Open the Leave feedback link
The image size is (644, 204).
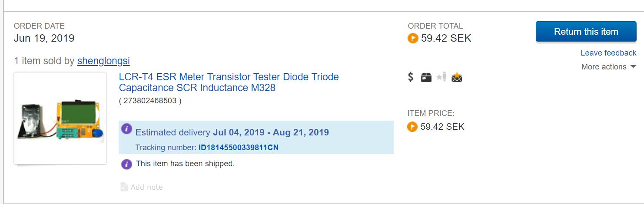point(608,53)
